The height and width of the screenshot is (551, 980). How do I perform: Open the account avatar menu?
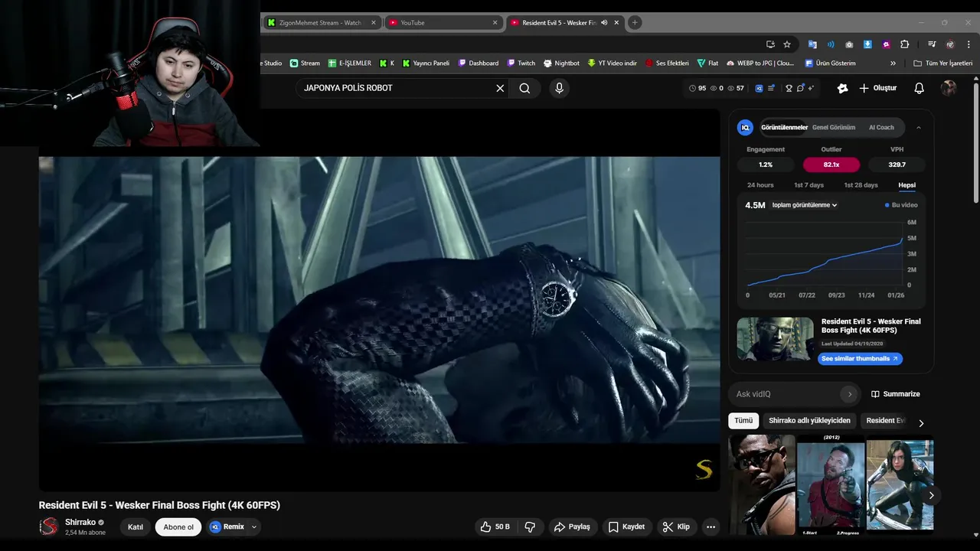949,88
